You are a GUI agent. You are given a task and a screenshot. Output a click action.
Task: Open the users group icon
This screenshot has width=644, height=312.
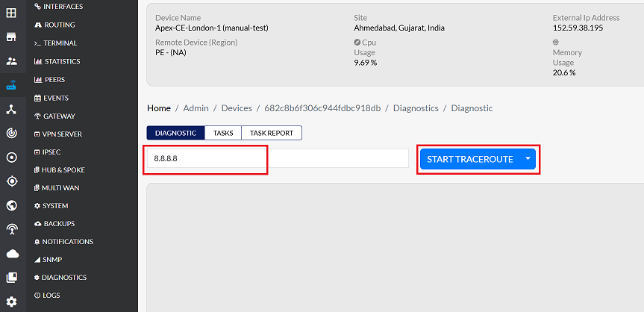[x=11, y=61]
